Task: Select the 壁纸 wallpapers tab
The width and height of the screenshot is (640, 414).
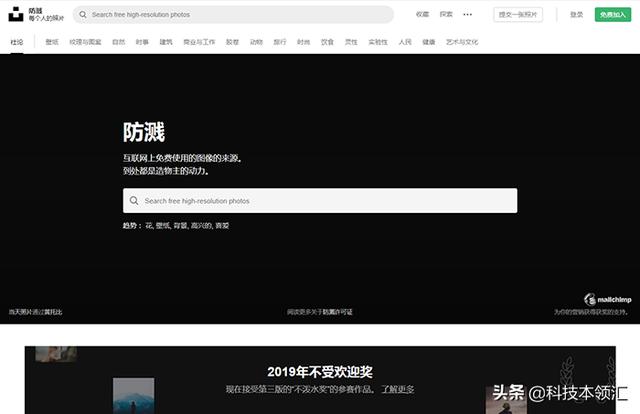Action: point(52,42)
